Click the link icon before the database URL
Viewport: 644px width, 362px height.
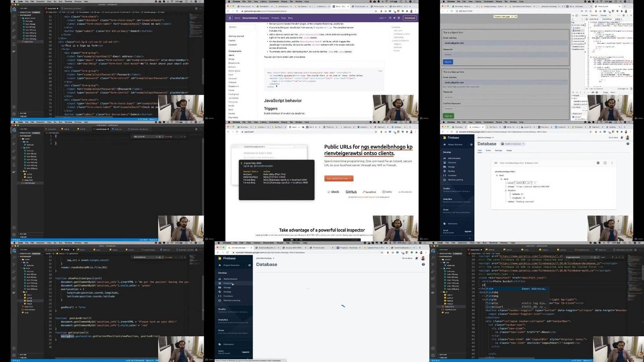(496, 163)
